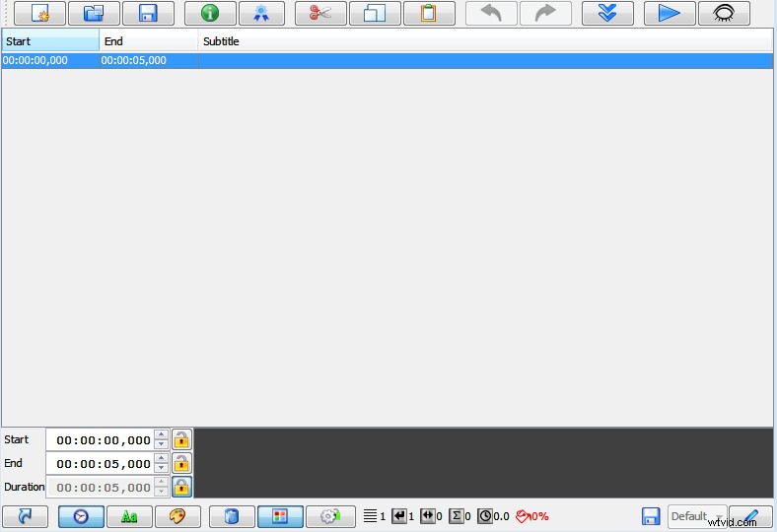Toggle the lock next to Start time

[x=181, y=439]
